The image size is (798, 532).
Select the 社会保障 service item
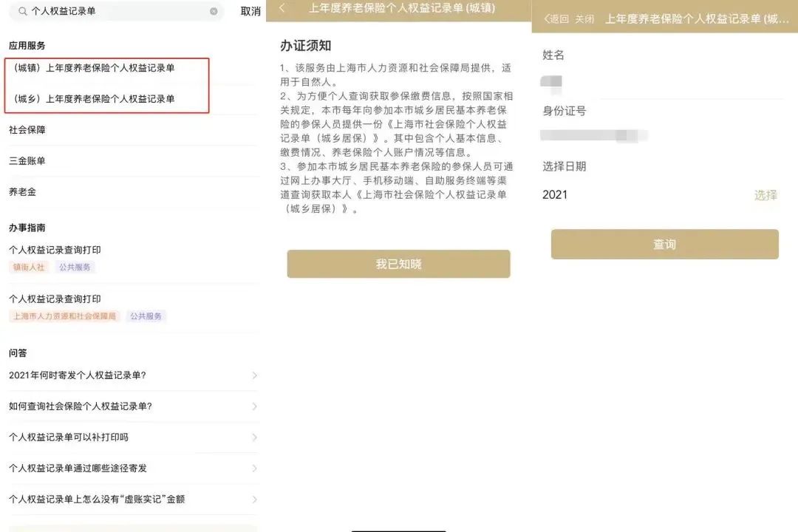(x=27, y=130)
